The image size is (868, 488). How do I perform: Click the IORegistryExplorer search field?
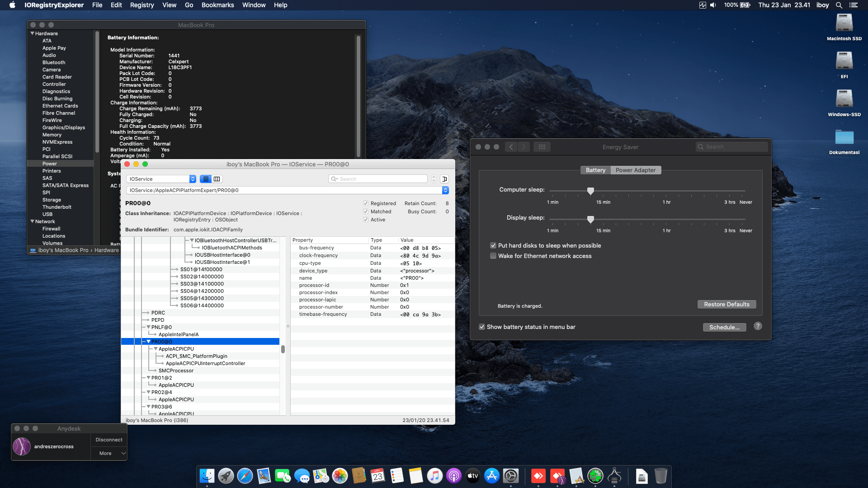(x=378, y=179)
